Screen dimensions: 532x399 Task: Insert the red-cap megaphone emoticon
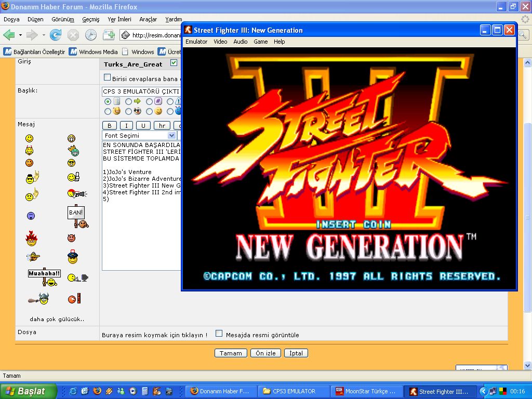(77, 194)
